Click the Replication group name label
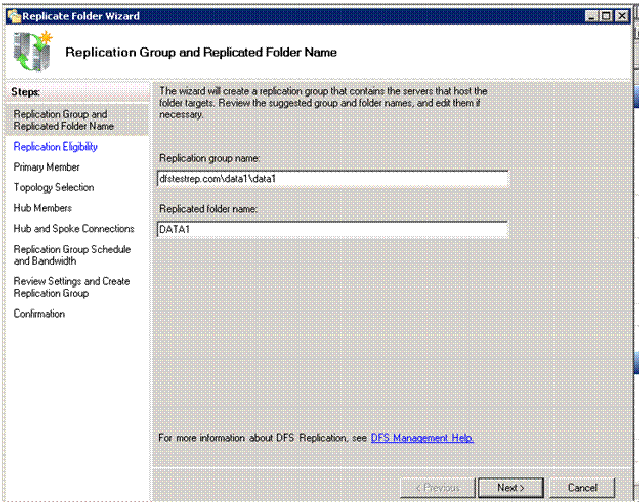Screen dimensions: 639x502 click(209, 158)
